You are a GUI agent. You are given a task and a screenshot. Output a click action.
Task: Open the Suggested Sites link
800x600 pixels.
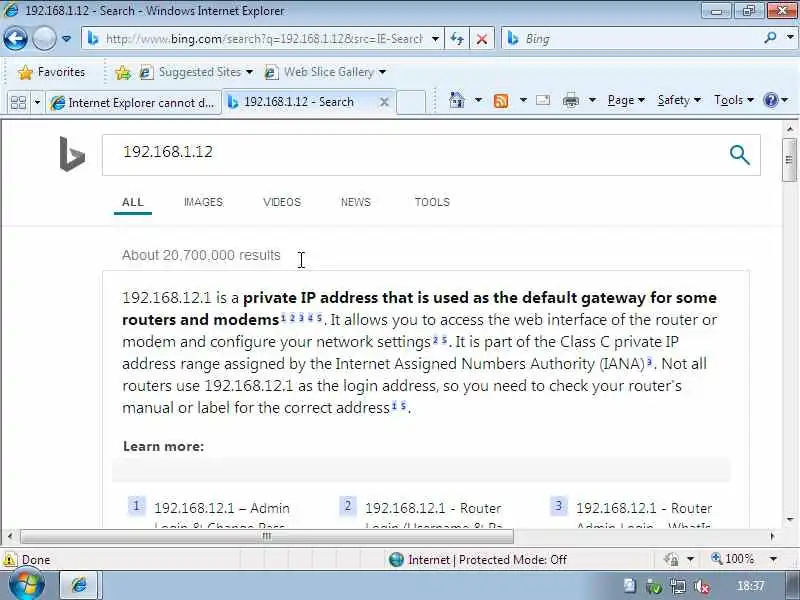pos(196,72)
